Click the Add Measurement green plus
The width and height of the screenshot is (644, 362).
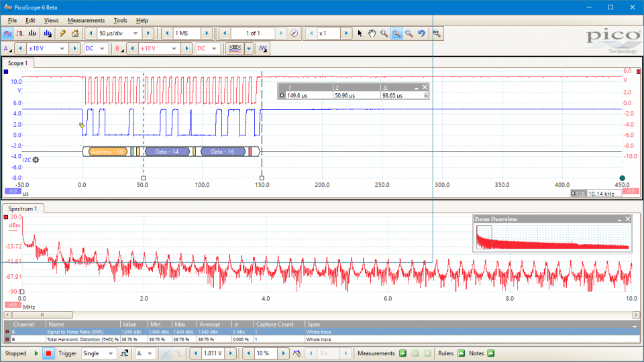click(x=403, y=353)
